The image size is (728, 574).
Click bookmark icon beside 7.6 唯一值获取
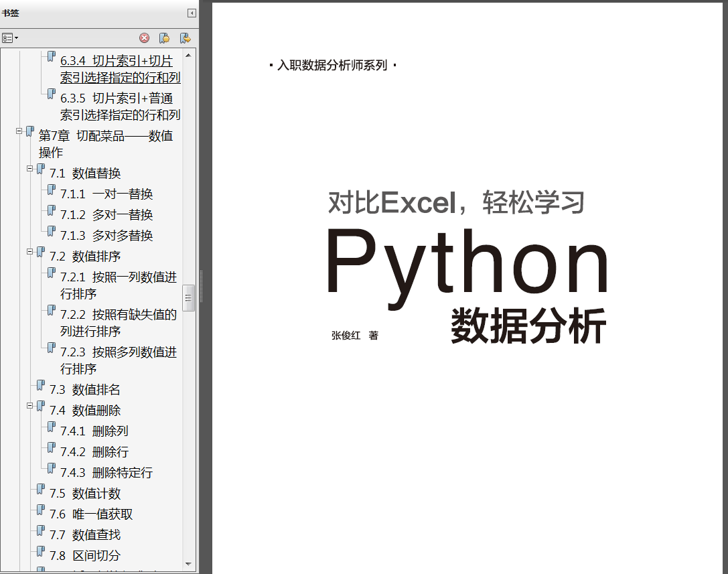41,510
